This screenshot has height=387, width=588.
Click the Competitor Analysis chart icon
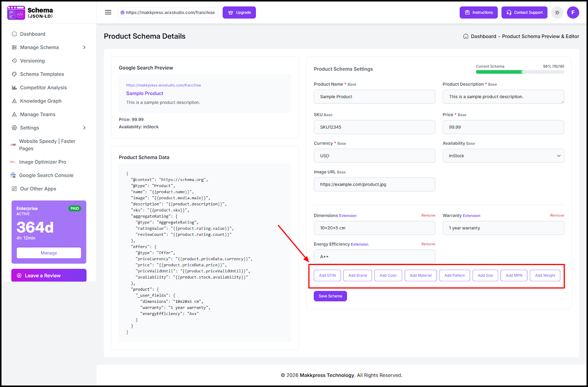tap(14, 87)
